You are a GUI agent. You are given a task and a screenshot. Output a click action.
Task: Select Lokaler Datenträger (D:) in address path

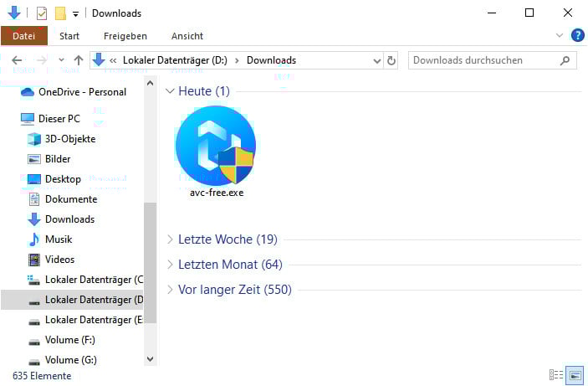click(x=175, y=60)
